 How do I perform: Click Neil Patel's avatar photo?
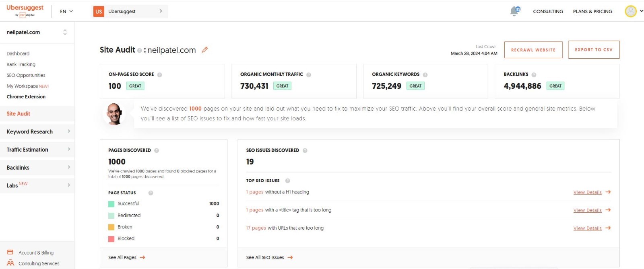pos(115,114)
